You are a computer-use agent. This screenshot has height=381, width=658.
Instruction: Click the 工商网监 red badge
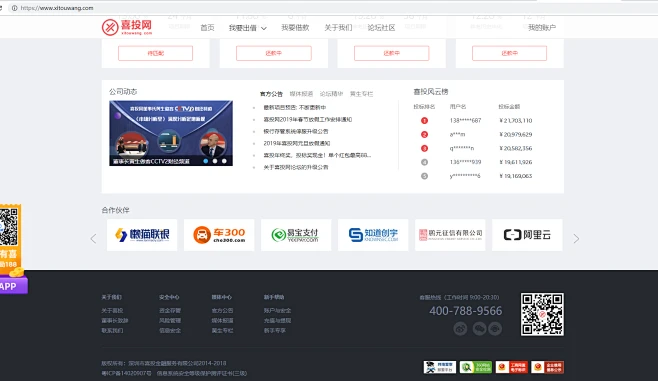click(512, 367)
